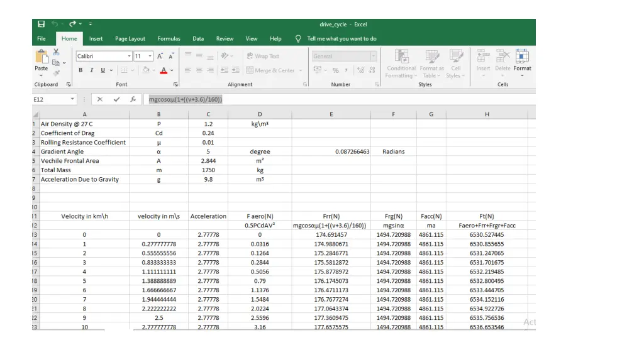Screen dimensions: 644x362
Task: Toggle Align Right for cell text
Action: pos(210,70)
